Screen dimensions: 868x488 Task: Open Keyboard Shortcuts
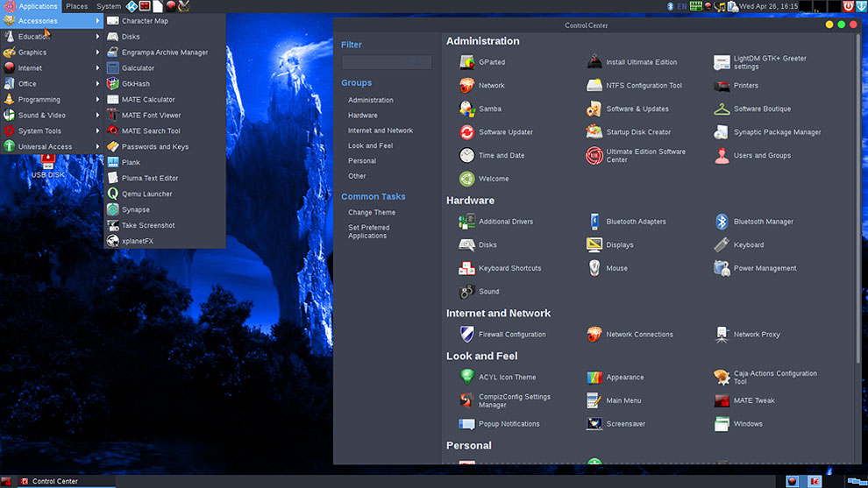tap(501, 268)
